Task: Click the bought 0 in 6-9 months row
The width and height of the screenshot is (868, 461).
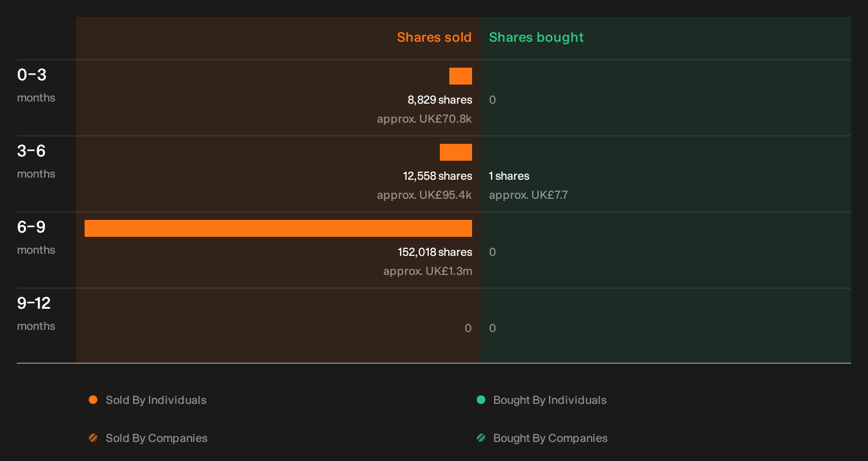Action: point(492,252)
